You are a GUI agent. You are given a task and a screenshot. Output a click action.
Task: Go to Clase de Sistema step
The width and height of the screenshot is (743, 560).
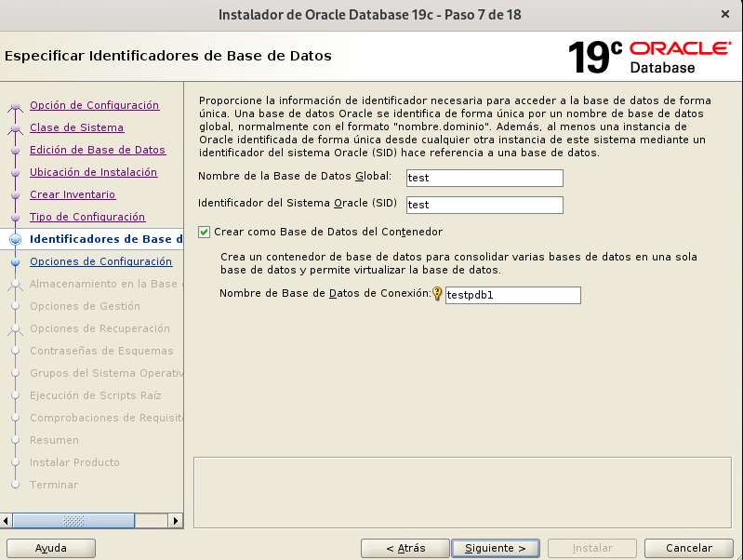tap(76, 127)
